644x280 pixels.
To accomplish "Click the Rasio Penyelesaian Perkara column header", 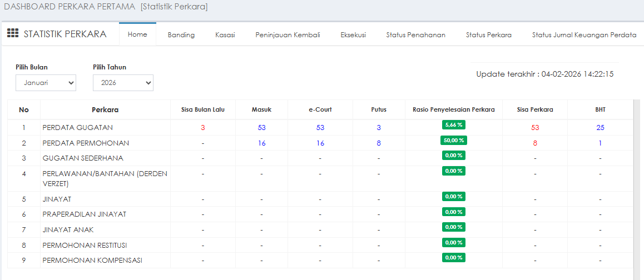I will (x=453, y=109).
